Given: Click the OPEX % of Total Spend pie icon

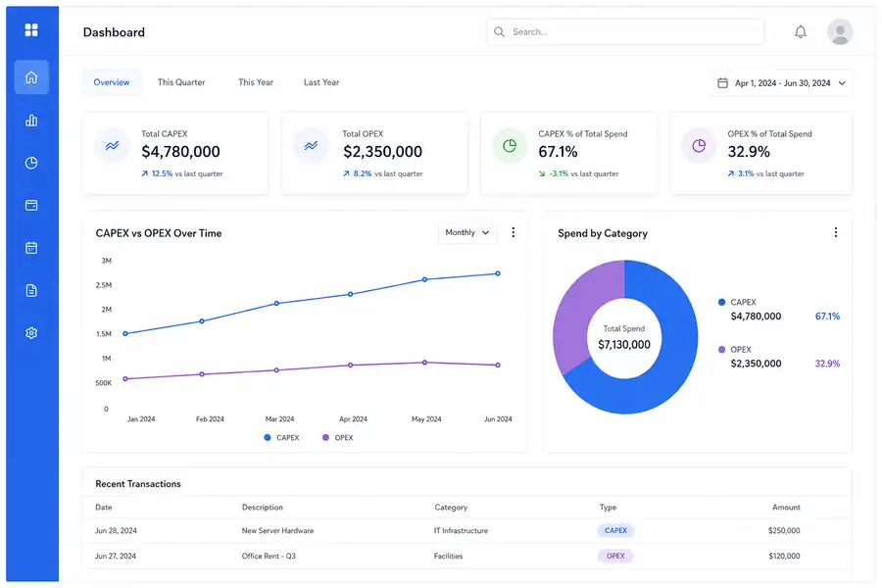Looking at the screenshot, I should click(699, 146).
